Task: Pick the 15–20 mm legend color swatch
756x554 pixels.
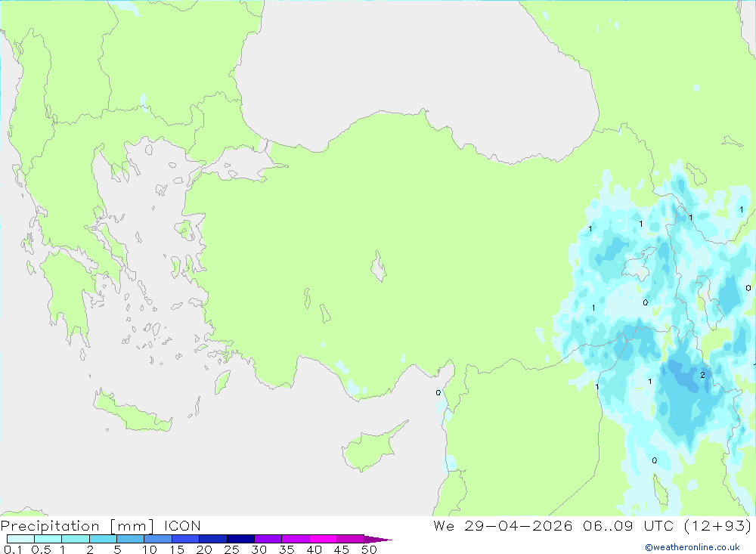Action: click(x=186, y=539)
